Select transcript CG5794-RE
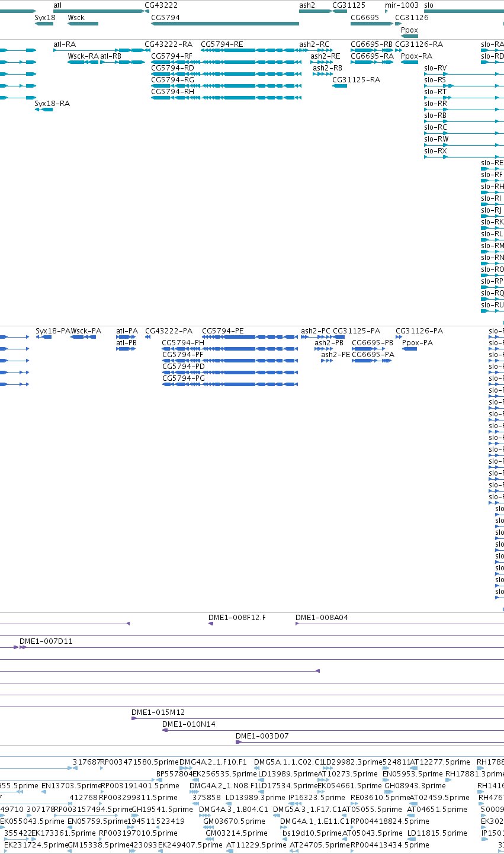504x854 pixels. click(222, 44)
